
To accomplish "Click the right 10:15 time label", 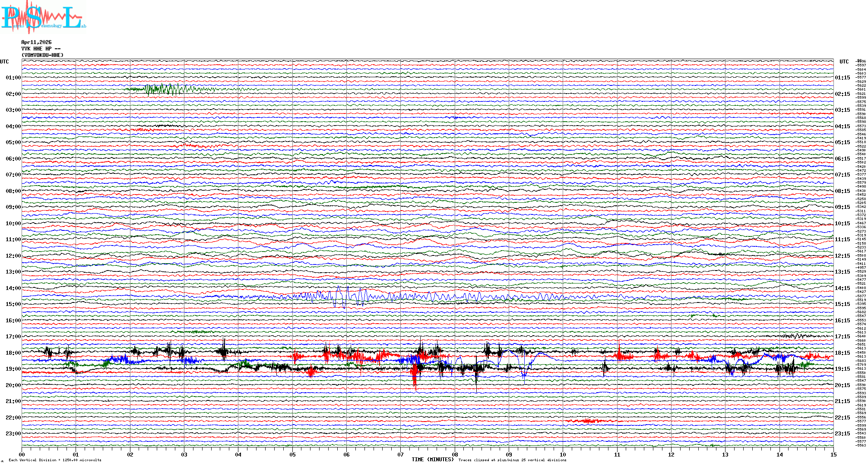I will pyautogui.click(x=842, y=224).
